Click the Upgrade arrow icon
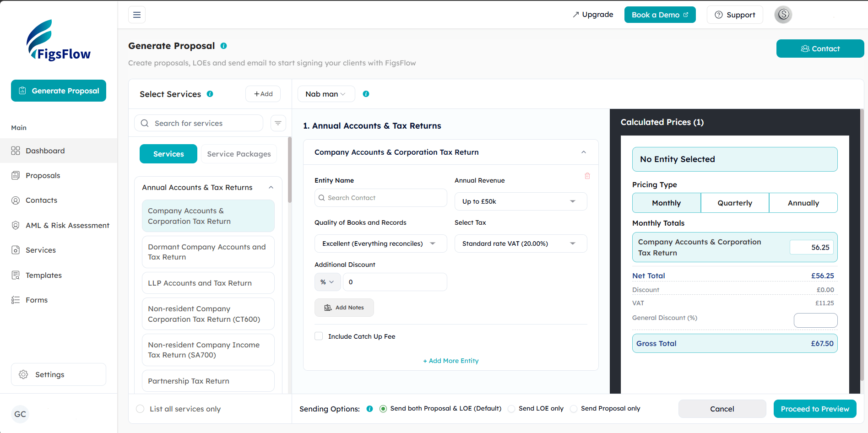 pos(576,15)
